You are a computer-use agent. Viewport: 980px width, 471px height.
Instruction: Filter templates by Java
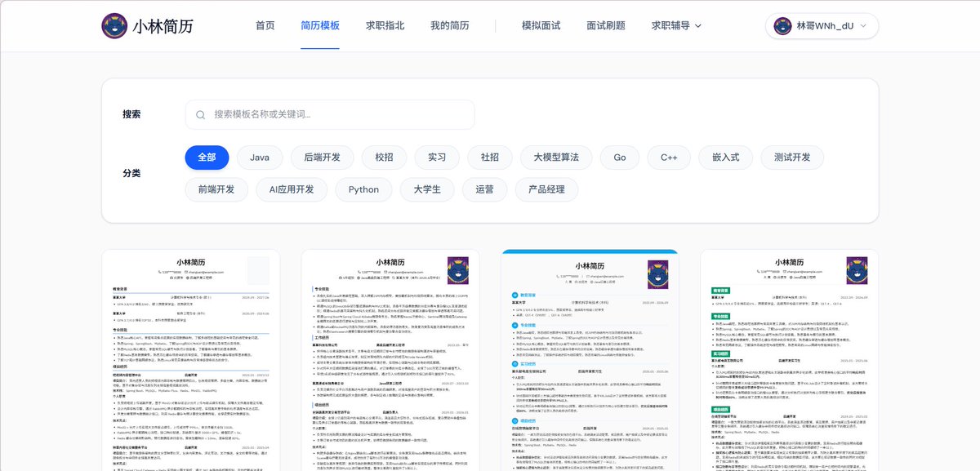point(260,158)
